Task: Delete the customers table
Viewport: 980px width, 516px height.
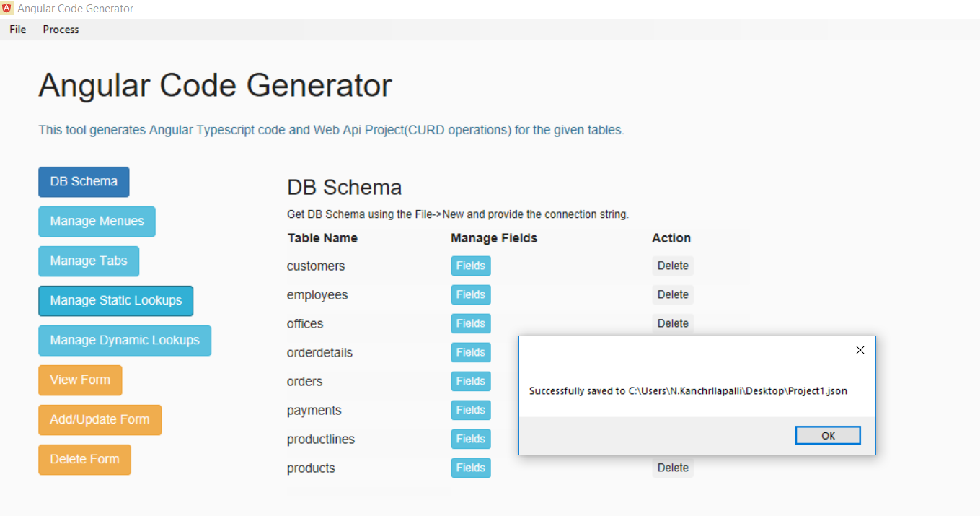Action: pyautogui.click(x=673, y=266)
